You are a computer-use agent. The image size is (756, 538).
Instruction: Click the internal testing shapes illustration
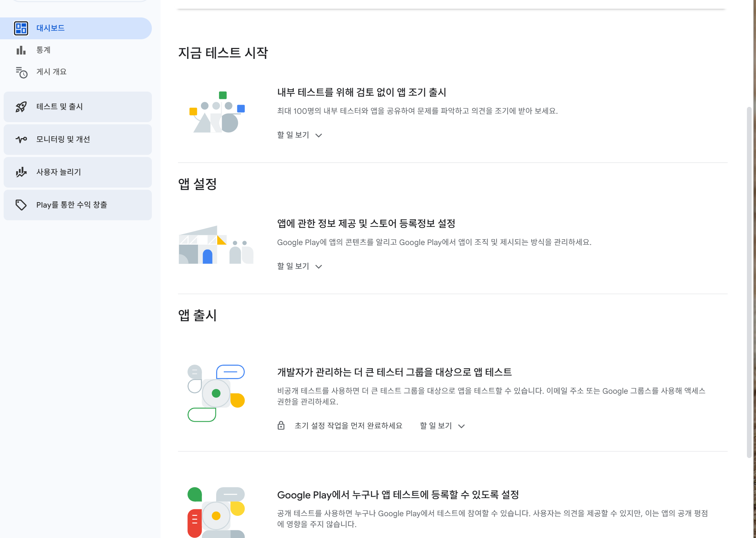coord(217,112)
